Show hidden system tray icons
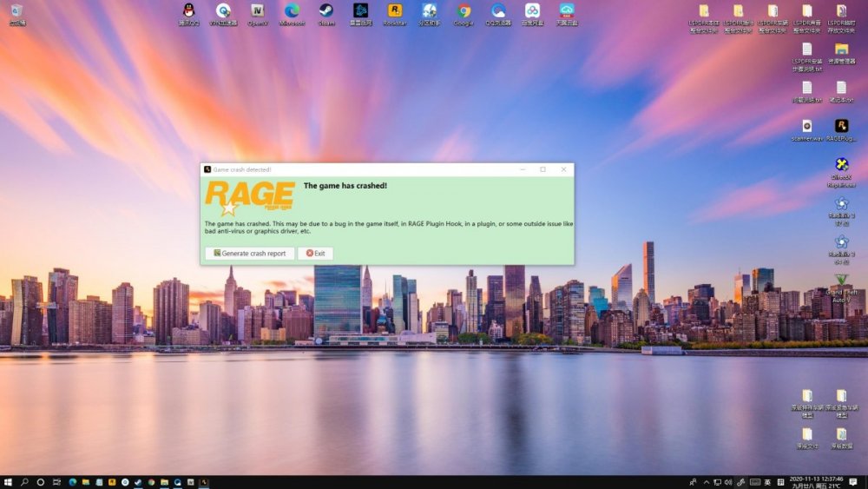Viewport: 868px width, 489px height. pyautogui.click(x=707, y=482)
